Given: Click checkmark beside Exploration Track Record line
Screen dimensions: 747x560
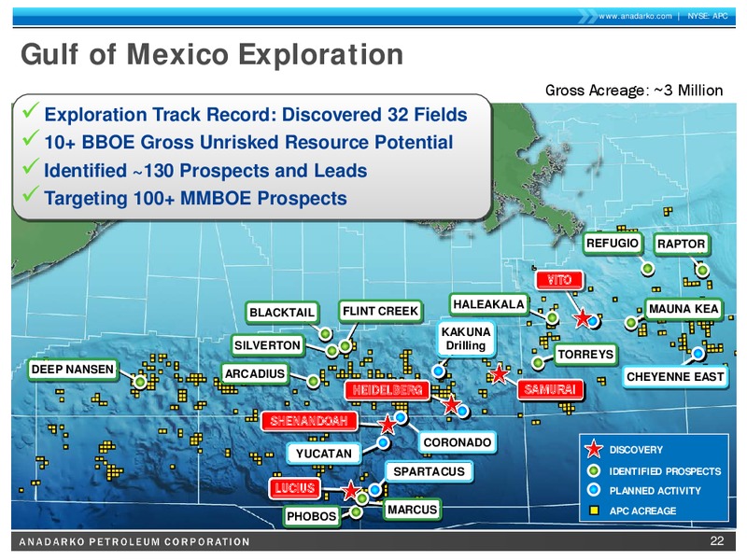Looking at the screenshot, I should (31, 110).
